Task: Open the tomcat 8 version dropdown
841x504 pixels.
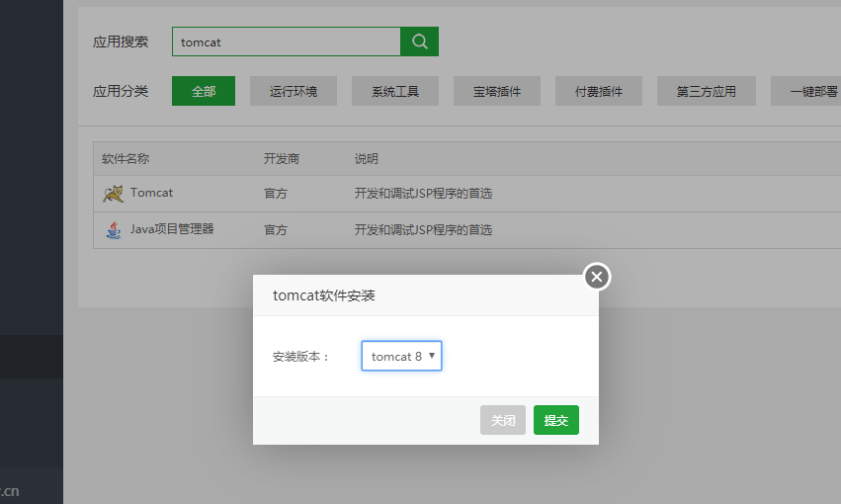Action: pyautogui.click(x=401, y=356)
